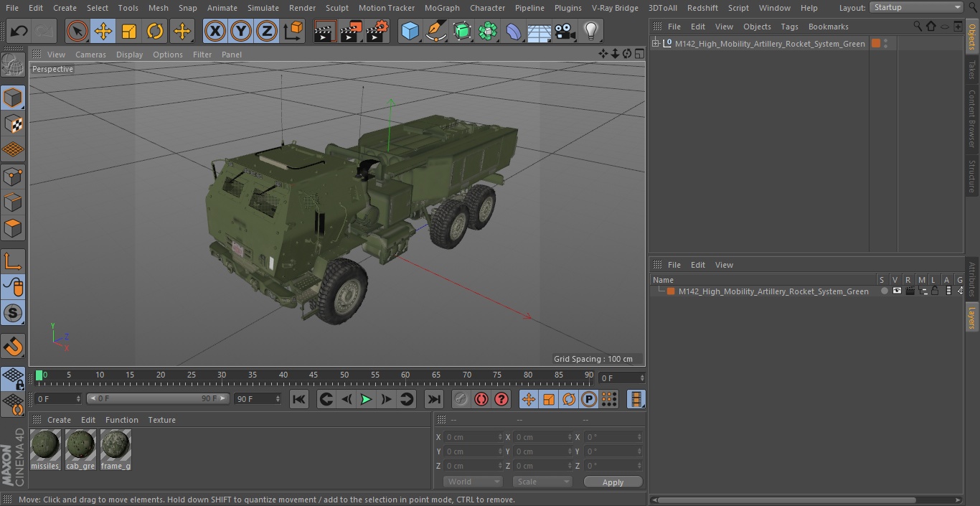Open the viewport Cameras menu
Image resolution: width=980 pixels, height=506 pixels.
coord(90,55)
